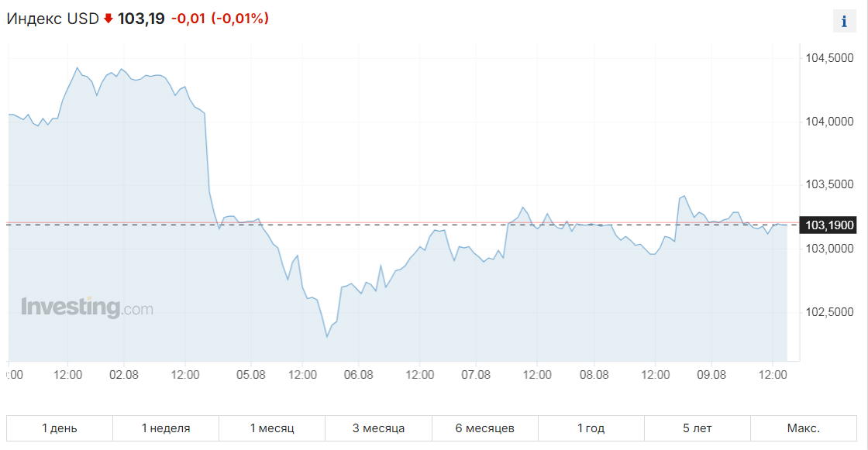
Task: Show the Макс. full history range
Action: pyautogui.click(x=803, y=428)
